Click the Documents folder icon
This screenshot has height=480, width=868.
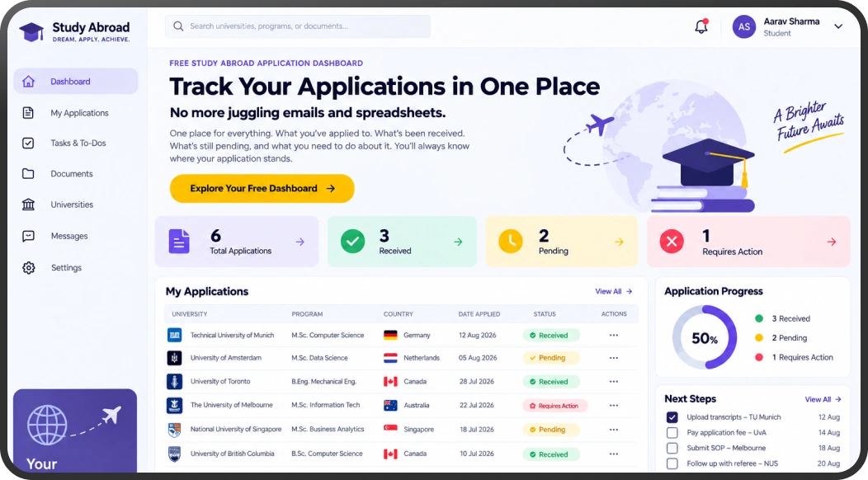28,173
